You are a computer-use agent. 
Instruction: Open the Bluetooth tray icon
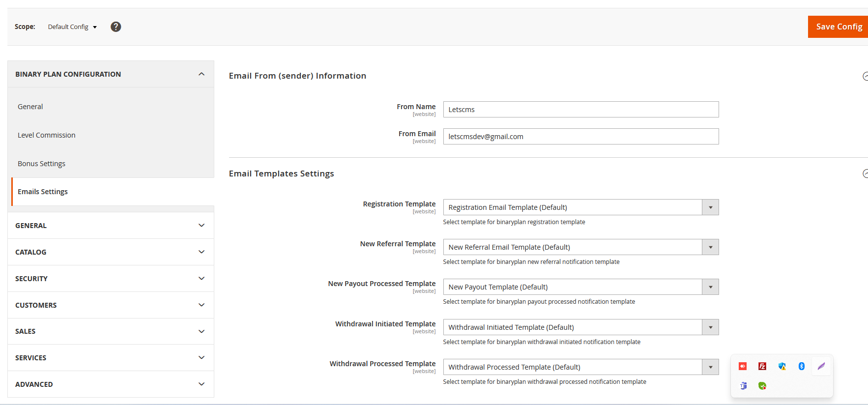click(802, 366)
